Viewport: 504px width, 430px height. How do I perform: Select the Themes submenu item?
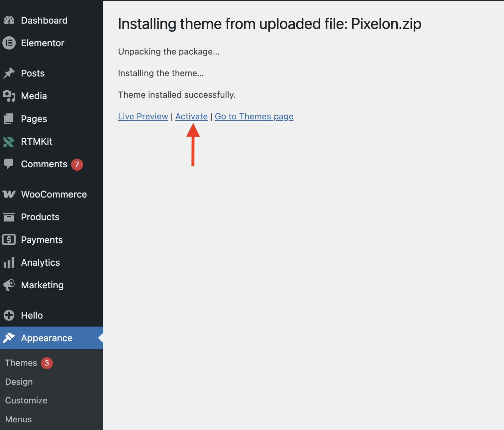(x=21, y=363)
